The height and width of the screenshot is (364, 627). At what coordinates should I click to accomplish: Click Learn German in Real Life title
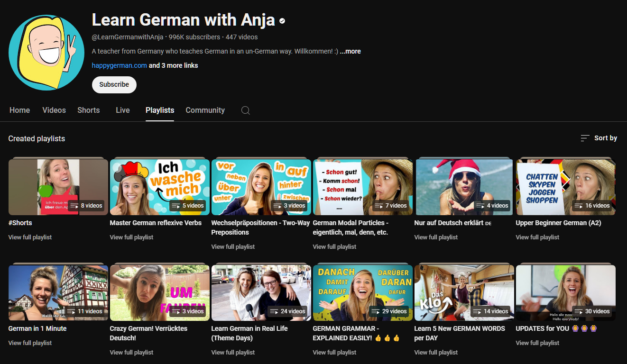point(249,333)
